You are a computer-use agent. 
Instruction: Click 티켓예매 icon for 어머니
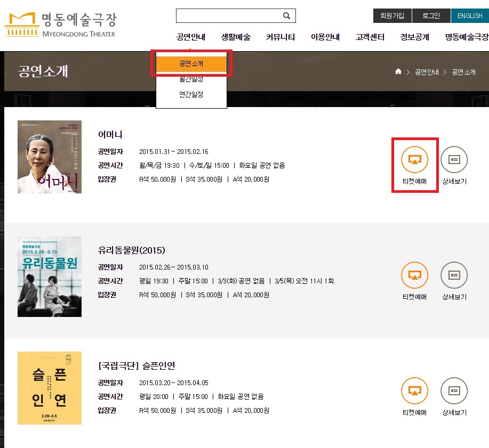coord(414,159)
